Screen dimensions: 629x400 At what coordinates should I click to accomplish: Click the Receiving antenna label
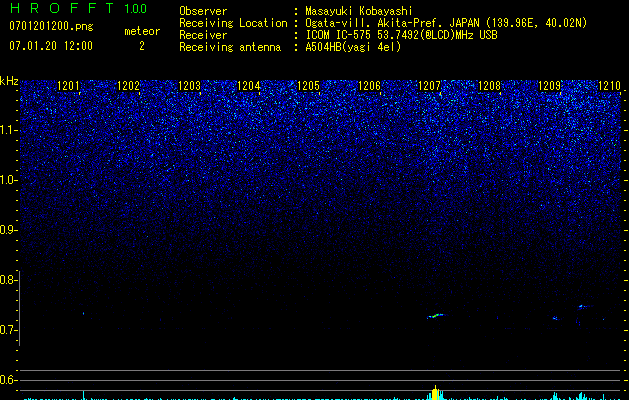pyautogui.click(x=230, y=47)
